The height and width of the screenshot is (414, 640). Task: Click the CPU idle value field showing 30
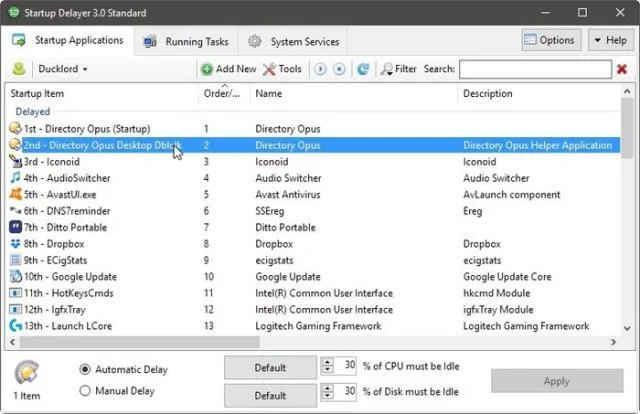point(345,365)
